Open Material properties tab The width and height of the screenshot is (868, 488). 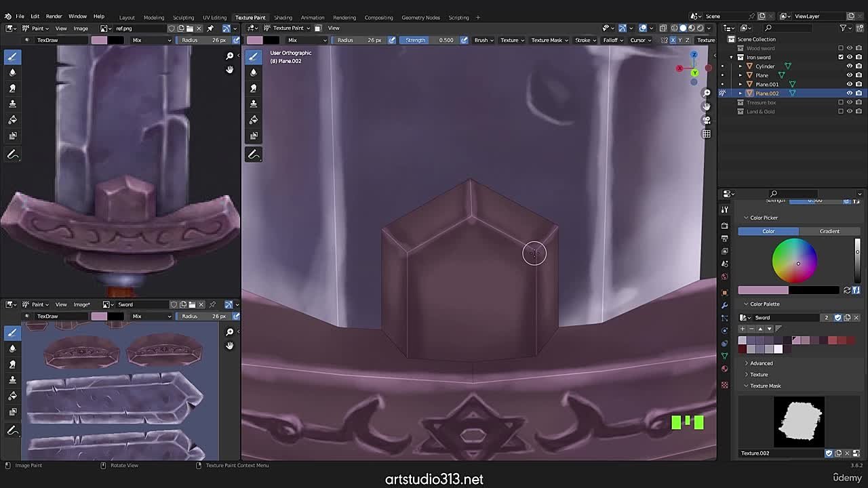(x=725, y=369)
